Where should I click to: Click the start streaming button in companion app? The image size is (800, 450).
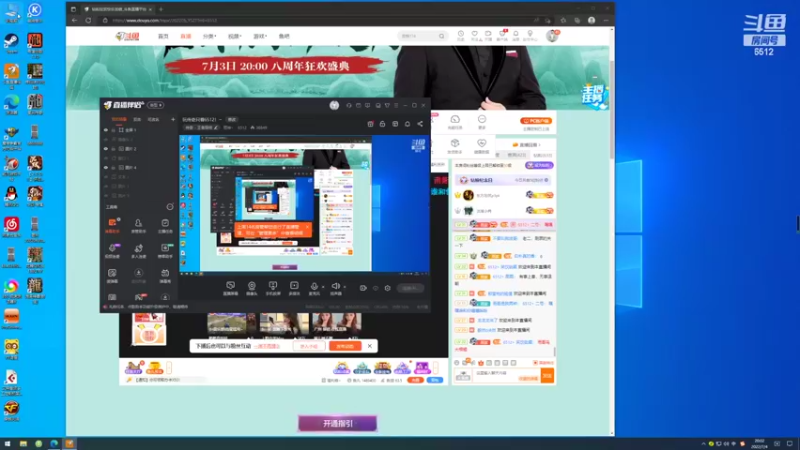pyautogui.click(x=410, y=288)
